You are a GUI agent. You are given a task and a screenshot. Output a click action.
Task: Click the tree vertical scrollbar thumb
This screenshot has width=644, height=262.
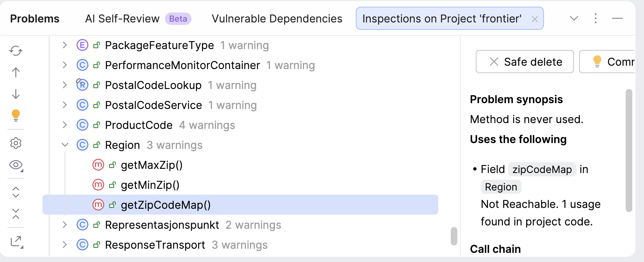click(454, 236)
